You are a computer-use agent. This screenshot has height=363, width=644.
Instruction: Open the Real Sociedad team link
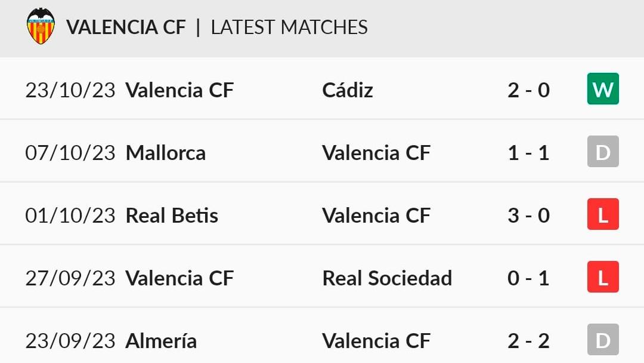[387, 278]
